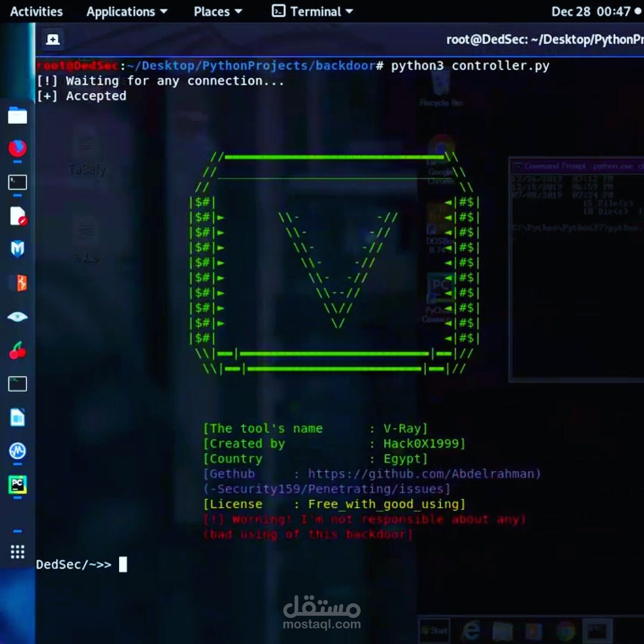Open the terminal icon just below the cherry icon

click(17, 384)
